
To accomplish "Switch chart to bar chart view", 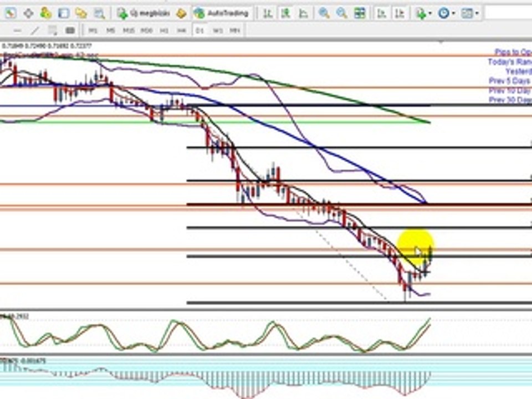I will click(268, 13).
